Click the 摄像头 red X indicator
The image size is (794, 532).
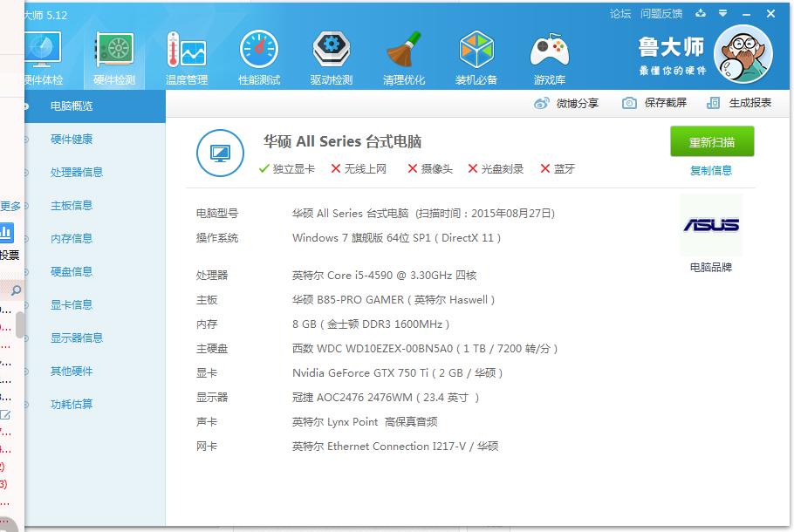click(x=413, y=168)
